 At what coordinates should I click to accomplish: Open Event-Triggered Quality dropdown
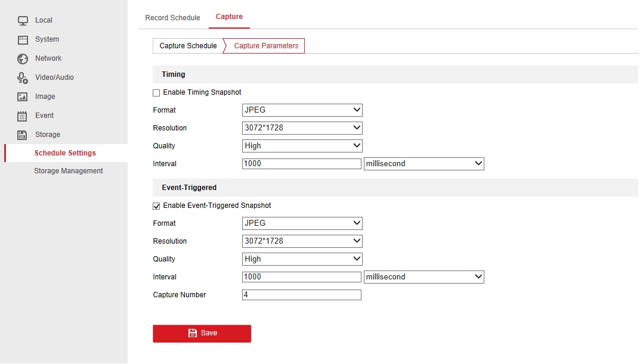[302, 259]
